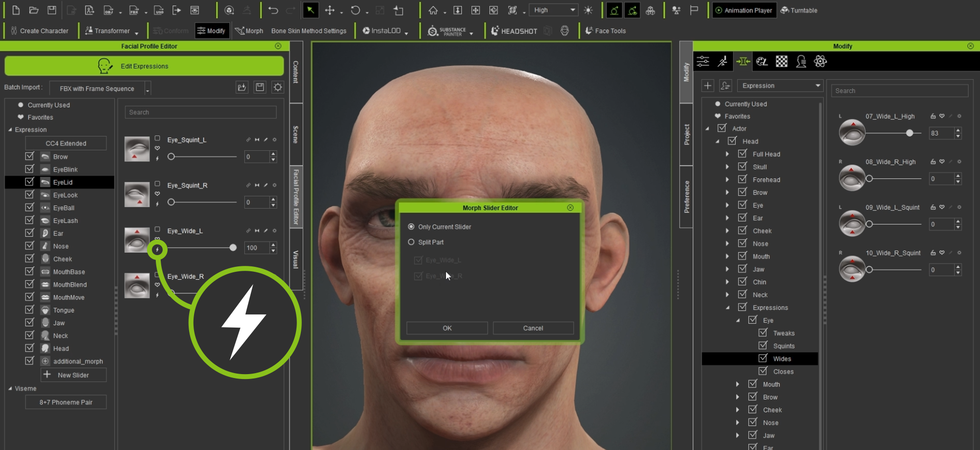This screenshot has width=980, height=450.
Task: Expand the Full Head tree node
Action: click(727, 154)
